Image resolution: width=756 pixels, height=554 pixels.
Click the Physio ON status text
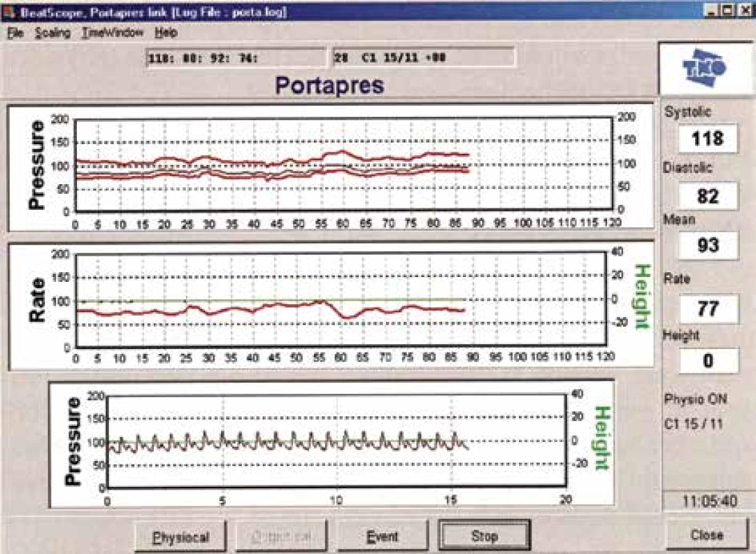click(695, 399)
